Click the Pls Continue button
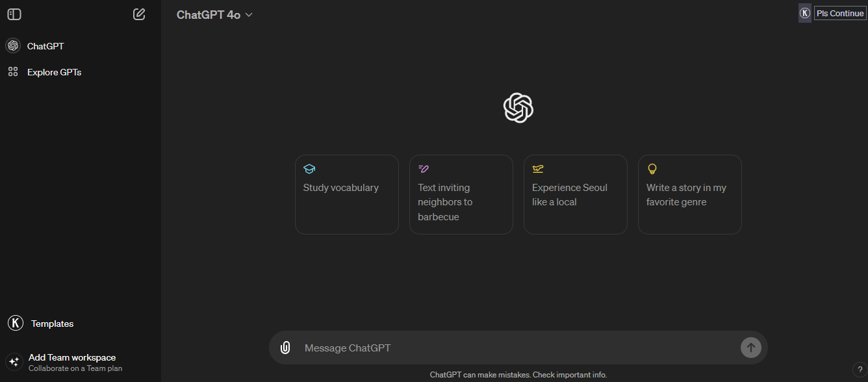 (x=840, y=13)
